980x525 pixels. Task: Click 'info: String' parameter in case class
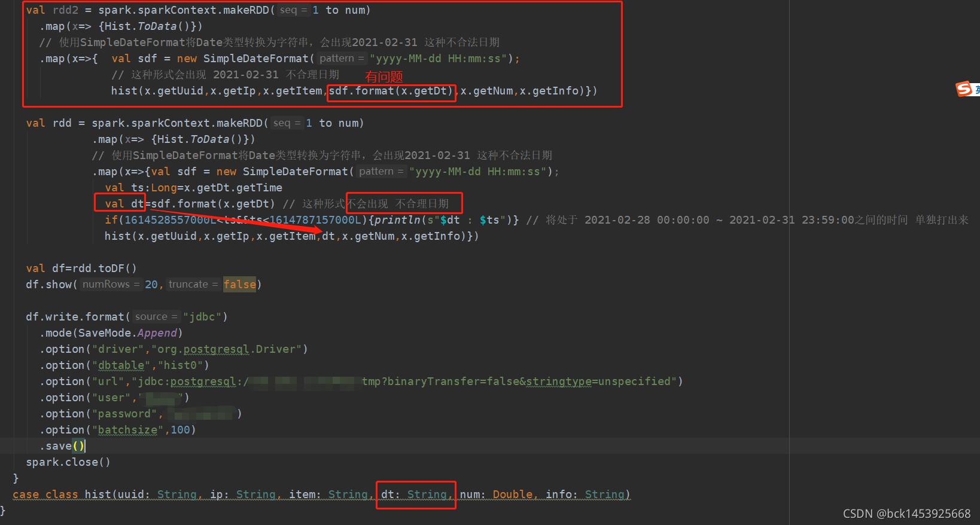[x=585, y=495]
